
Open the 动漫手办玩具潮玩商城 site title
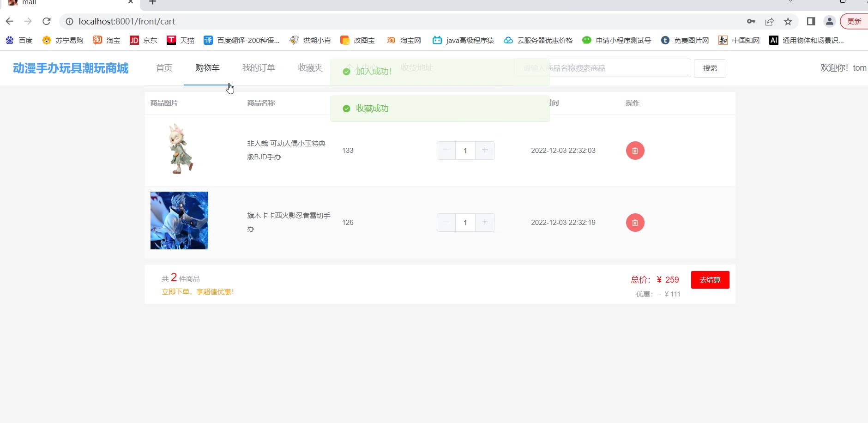tap(71, 68)
